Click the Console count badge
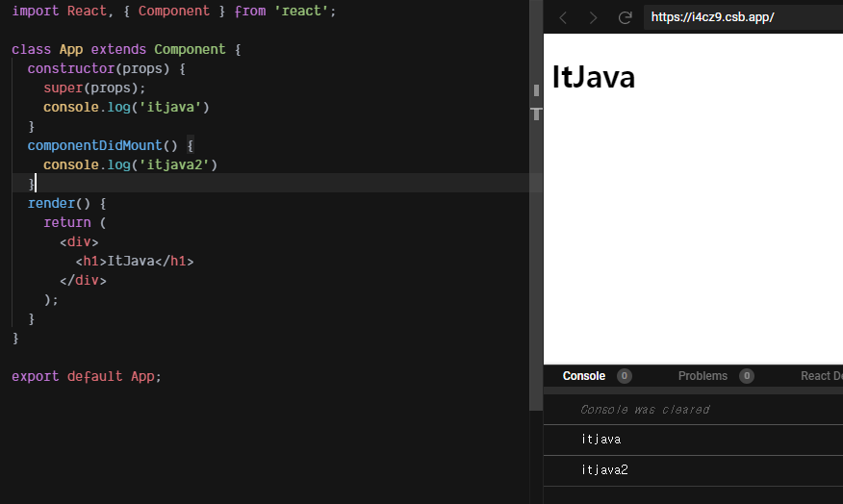The width and height of the screenshot is (843, 504). [625, 376]
